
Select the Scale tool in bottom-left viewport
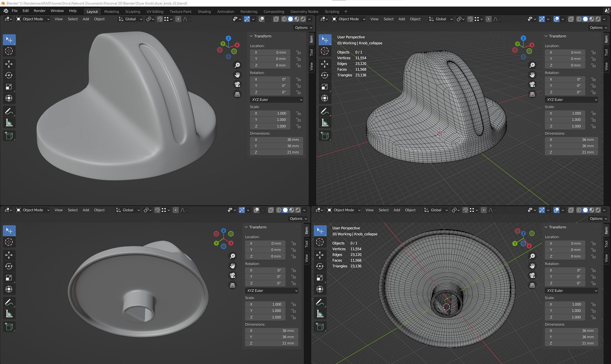9,278
